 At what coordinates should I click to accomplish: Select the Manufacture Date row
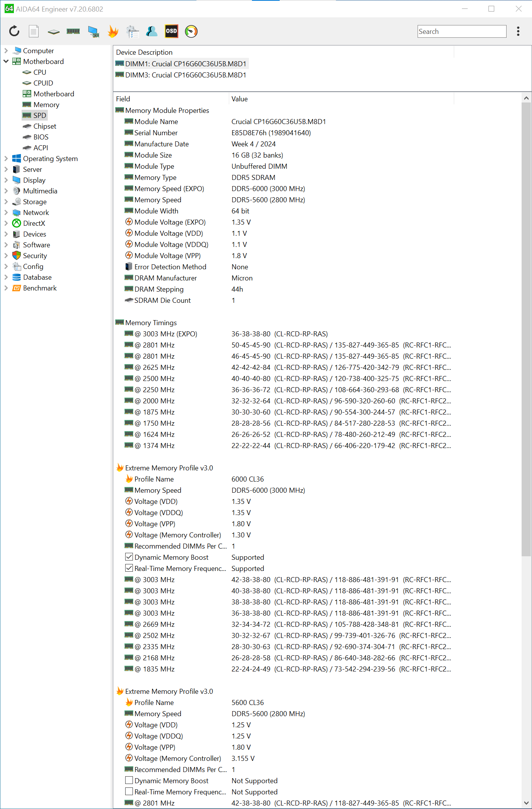click(x=284, y=144)
